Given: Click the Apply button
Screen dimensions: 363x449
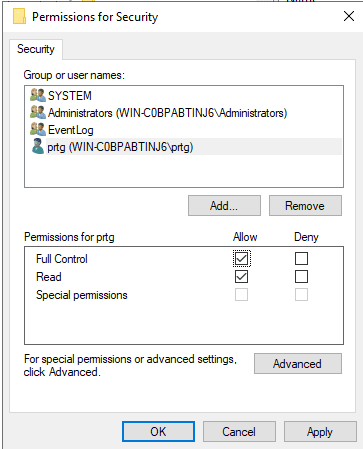Looking at the screenshot, I should 320,432.
